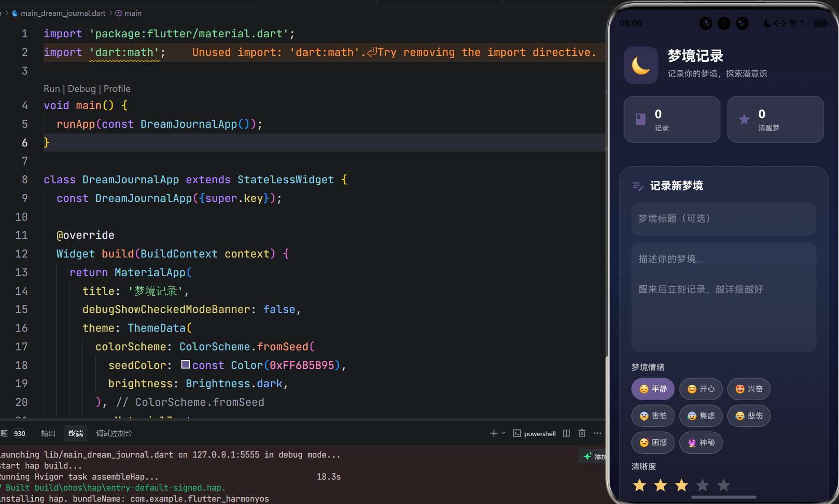
Task: Select the 焦虑 mood chip
Action: point(701,415)
